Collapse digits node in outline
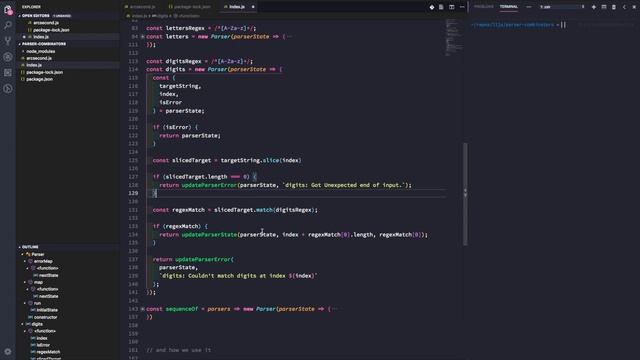640x360 pixels. click(x=23, y=324)
